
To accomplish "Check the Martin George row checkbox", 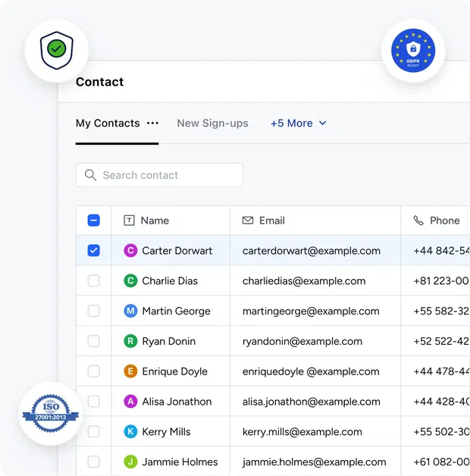I will tap(93, 311).
